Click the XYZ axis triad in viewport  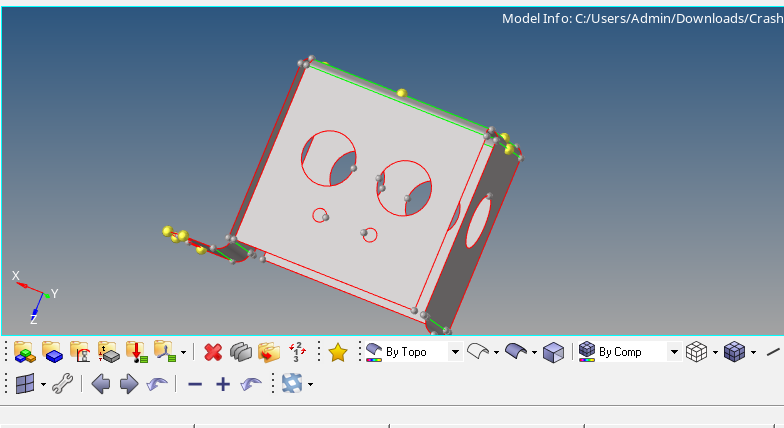[35, 298]
